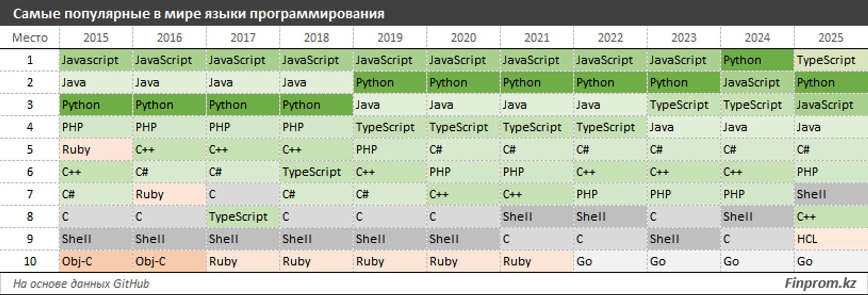Select the 2025 column header
The image size is (868, 295).
click(x=830, y=38)
